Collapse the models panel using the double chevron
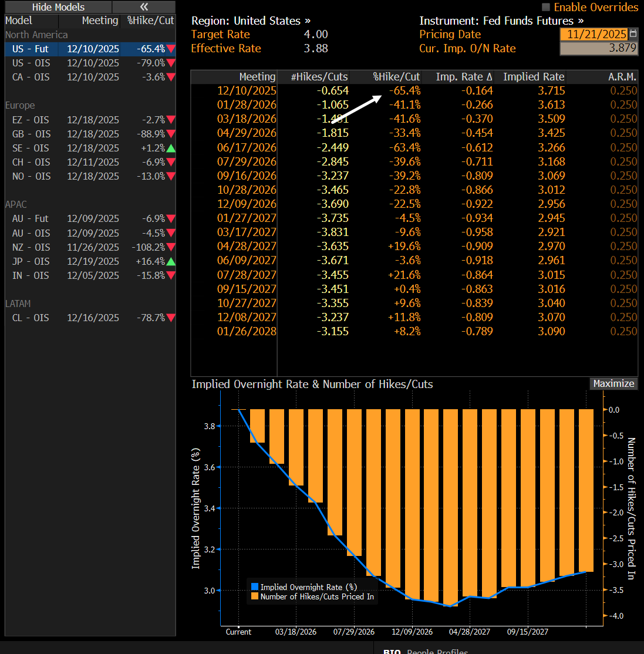644x654 pixels. 144,8
